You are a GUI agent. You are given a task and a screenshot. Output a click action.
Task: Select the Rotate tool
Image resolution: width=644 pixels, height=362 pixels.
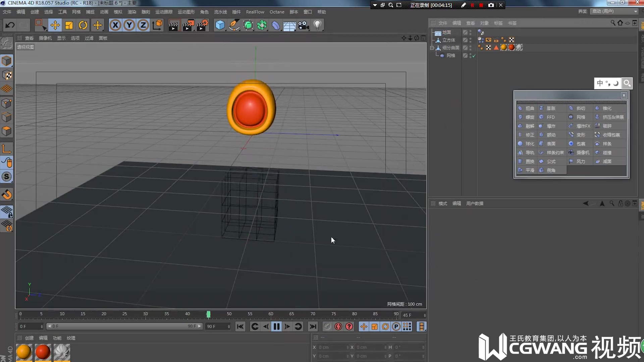click(x=83, y=25)
